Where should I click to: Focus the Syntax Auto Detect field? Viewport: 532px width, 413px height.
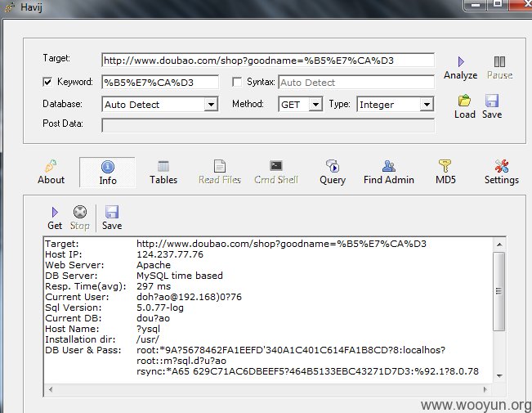tap(356, 83)
